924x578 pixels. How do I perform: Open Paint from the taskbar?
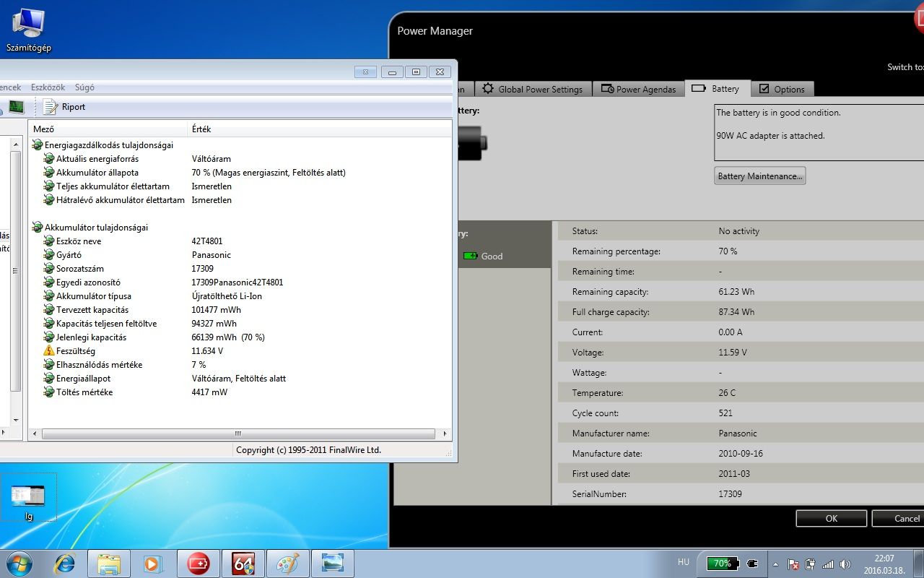click(288, 563)
